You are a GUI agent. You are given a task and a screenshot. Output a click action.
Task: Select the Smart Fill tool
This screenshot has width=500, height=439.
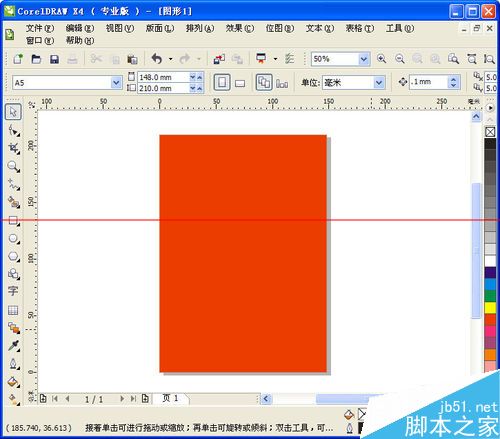[x=13, y=202]
